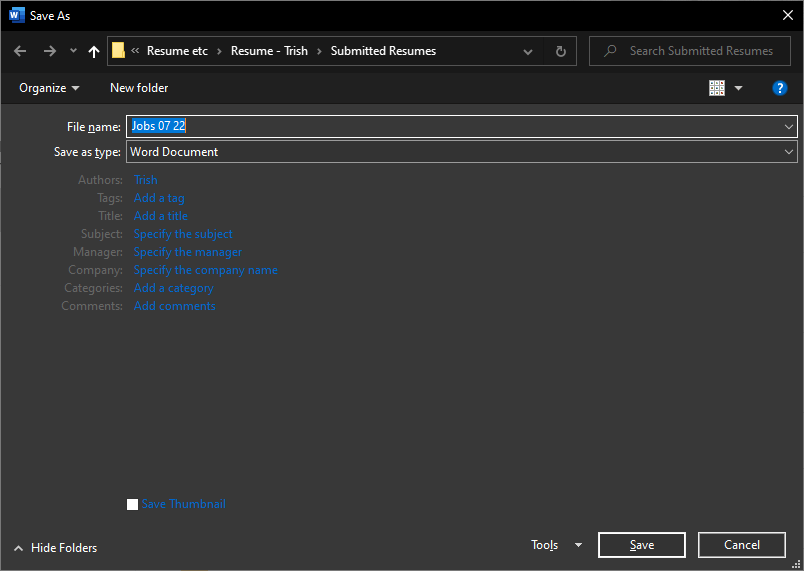Image resolution: width=804 pixels, height=571 pixels.
Task: Open the Organize menu
Action: pos(49,88)
